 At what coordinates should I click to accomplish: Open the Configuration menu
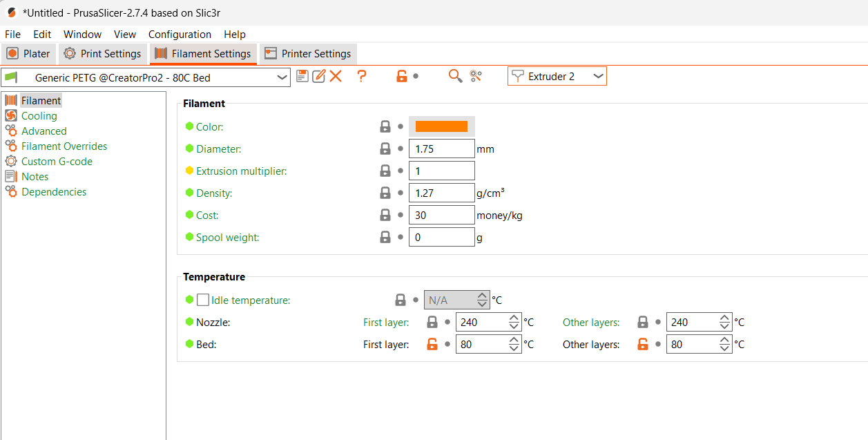[x=180, y=34]
